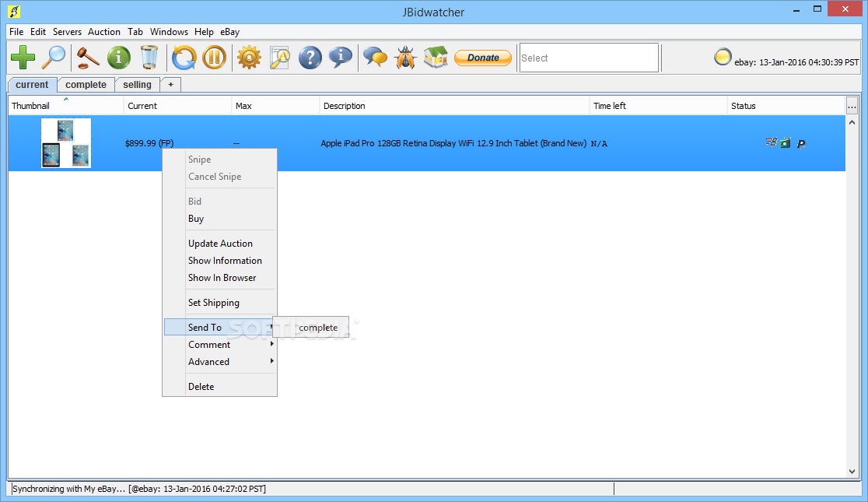Click the Donate button
The image size is (868, 502).
[x=483, y=58]
